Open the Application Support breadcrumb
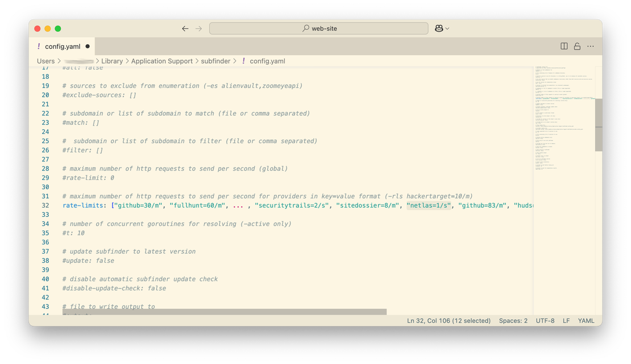Viewport: 631px width, 364px height. click(x=161, y=61)
